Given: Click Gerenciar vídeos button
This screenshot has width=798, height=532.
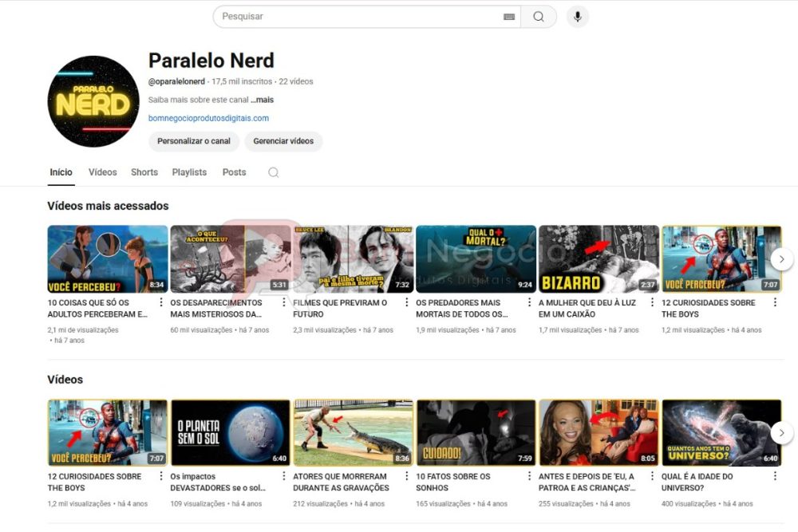Looking at the screenshot, I should pos(283,141).
